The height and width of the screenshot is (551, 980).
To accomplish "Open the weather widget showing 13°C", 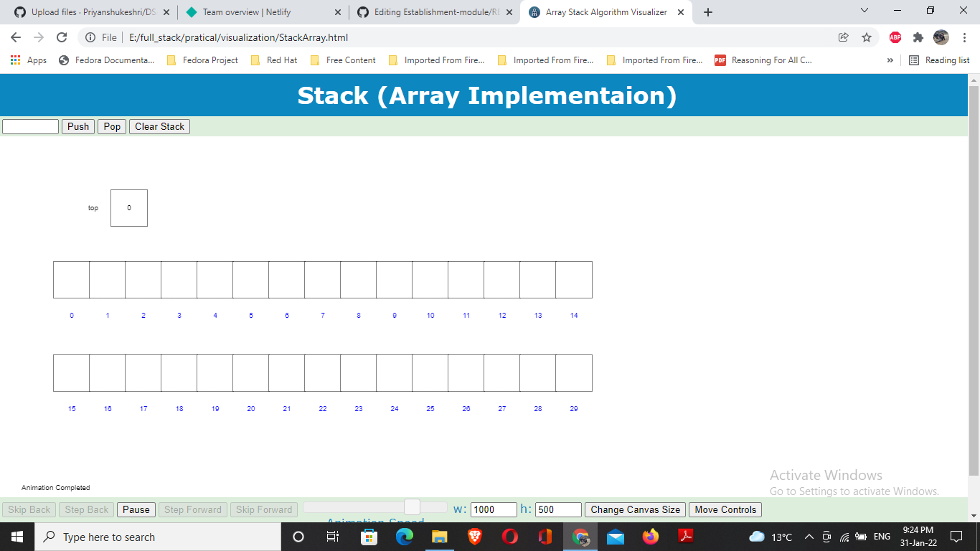I will [x=771, y=537].
